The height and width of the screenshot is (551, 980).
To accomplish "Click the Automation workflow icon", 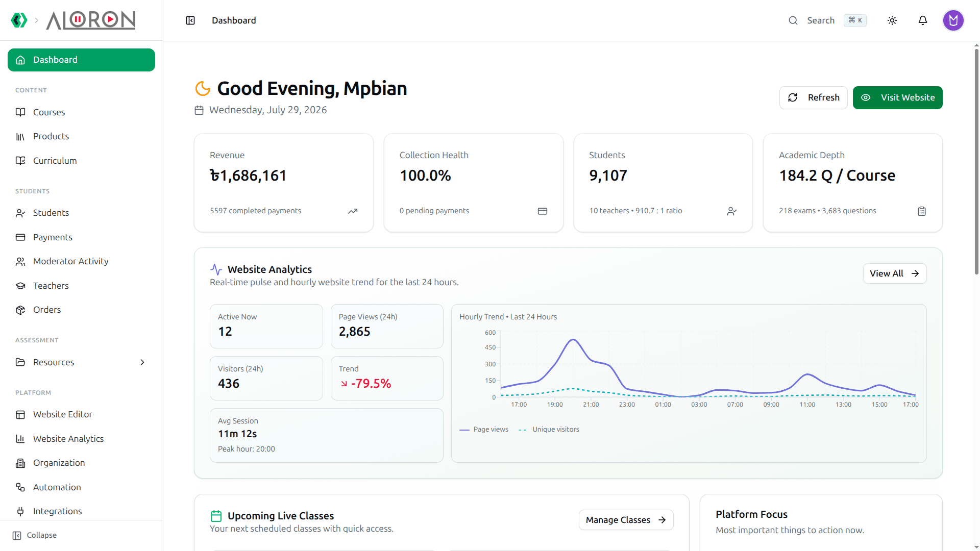I will pos(20,487).
